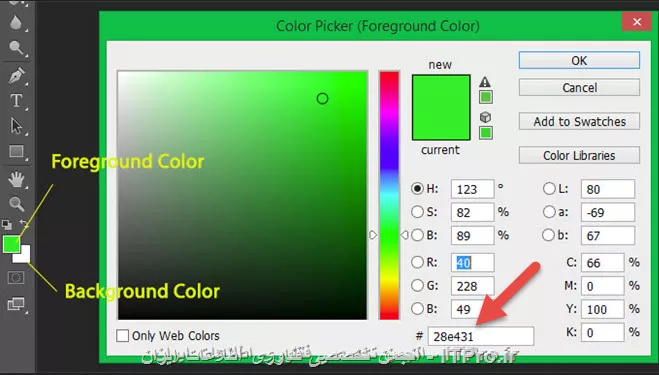Select the Lab a radio button
Screen dimensions: 659x375
pyautogui.click(x=549, y=211)
